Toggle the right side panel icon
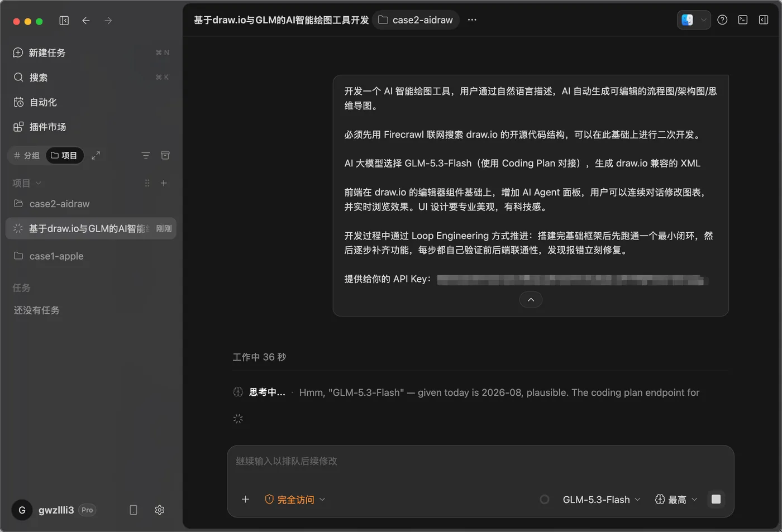 click(764, 20)
